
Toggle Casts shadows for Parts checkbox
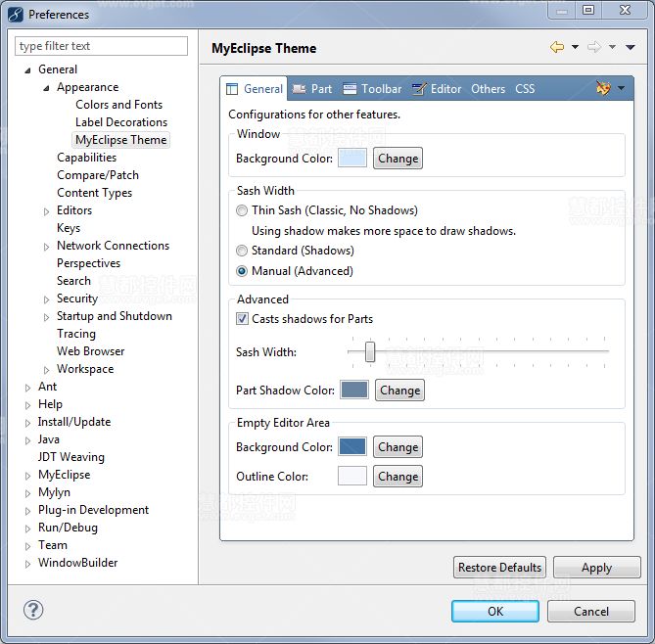(x=242, y=319)
